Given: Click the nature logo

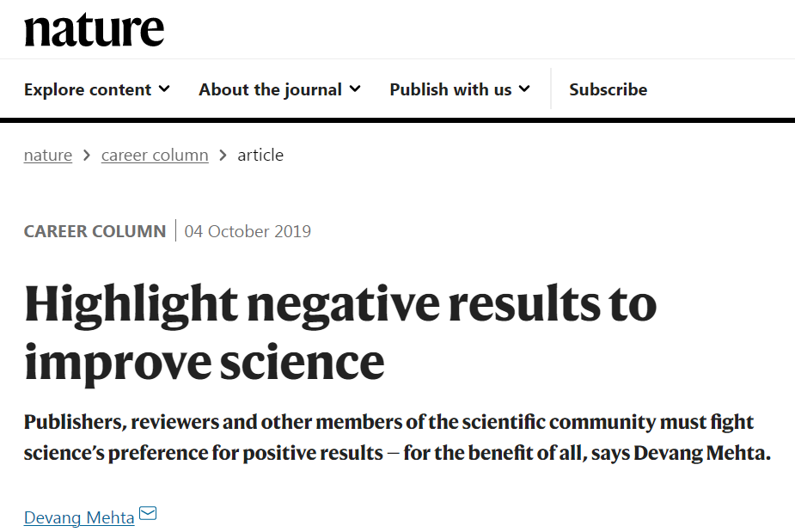Looking at the screenshot, I should point(94,30).
